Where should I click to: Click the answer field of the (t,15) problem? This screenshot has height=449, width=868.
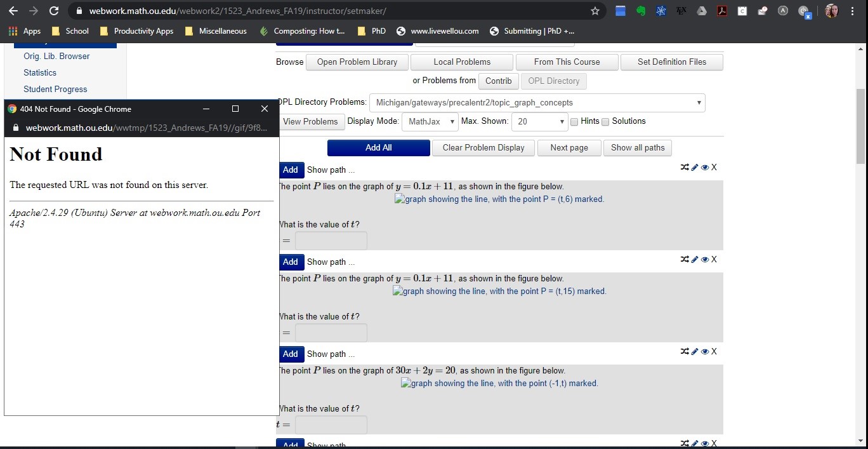point(331,333)
